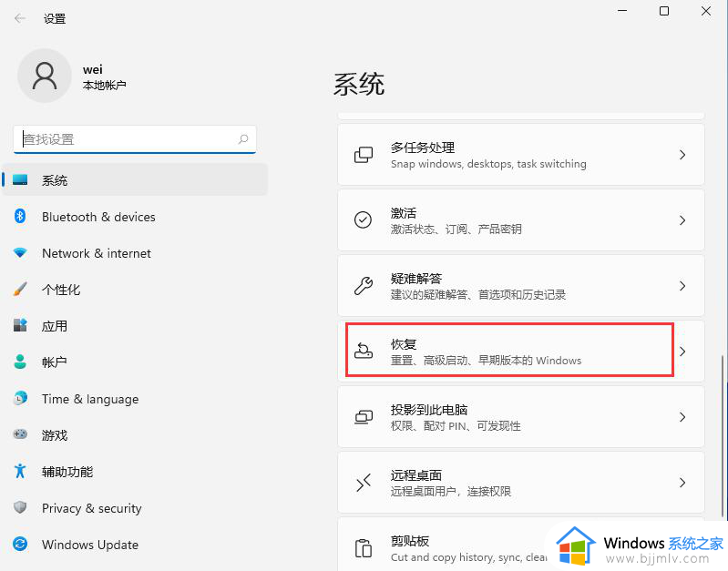This screenshot has height=571, width=728.
Task: Click the 辅助功能 accessibility figure icon
Action: (x=20, y=471)
